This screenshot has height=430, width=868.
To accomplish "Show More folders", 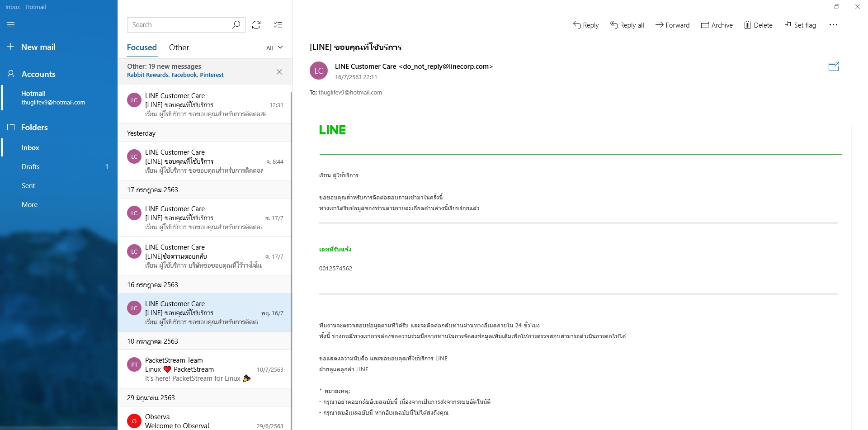I will [x=59, y=205].
